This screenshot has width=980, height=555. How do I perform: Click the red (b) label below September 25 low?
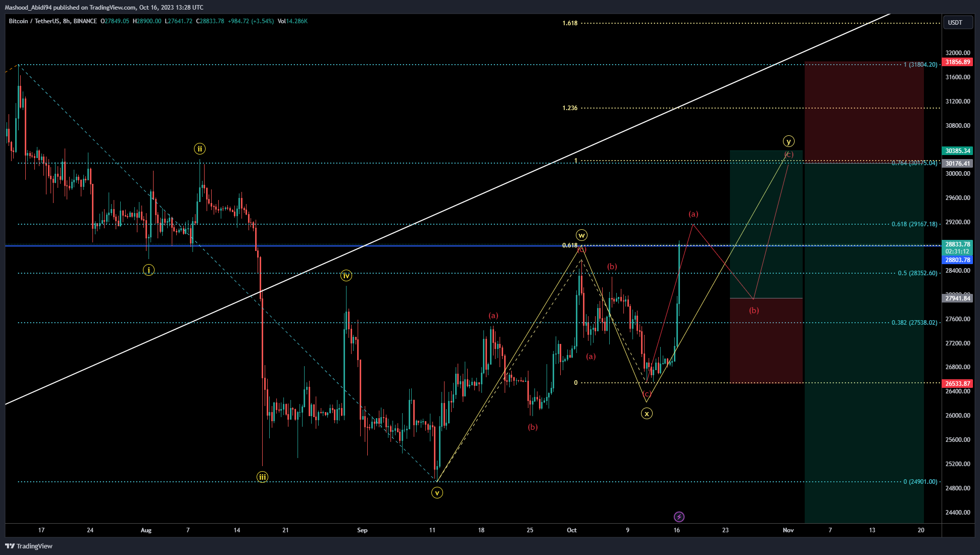532,427
